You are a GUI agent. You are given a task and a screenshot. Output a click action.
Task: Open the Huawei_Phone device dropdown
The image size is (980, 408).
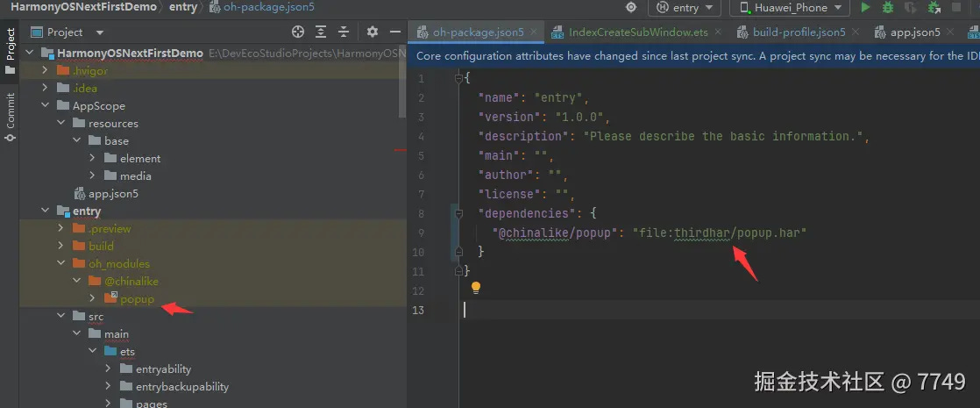pos(790,8)
